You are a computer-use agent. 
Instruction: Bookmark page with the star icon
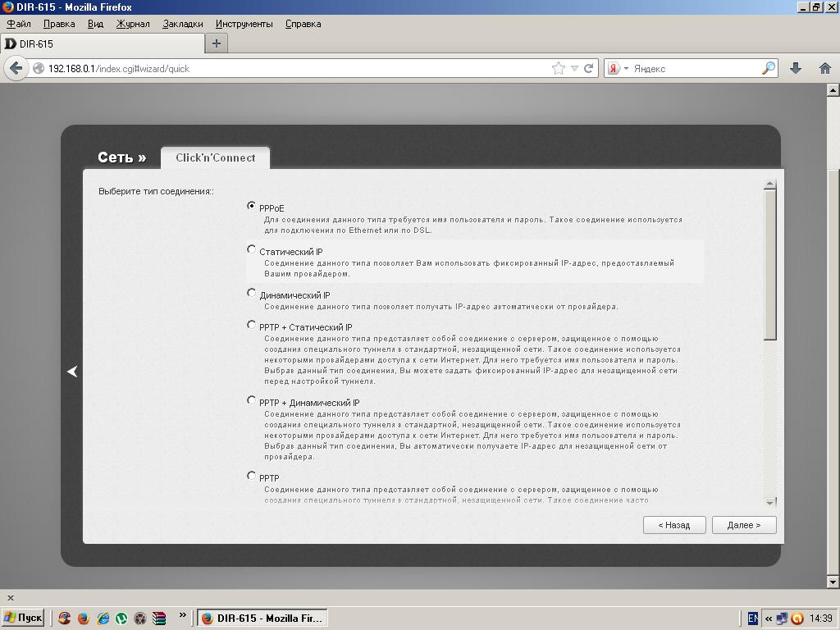coord(558,69)
